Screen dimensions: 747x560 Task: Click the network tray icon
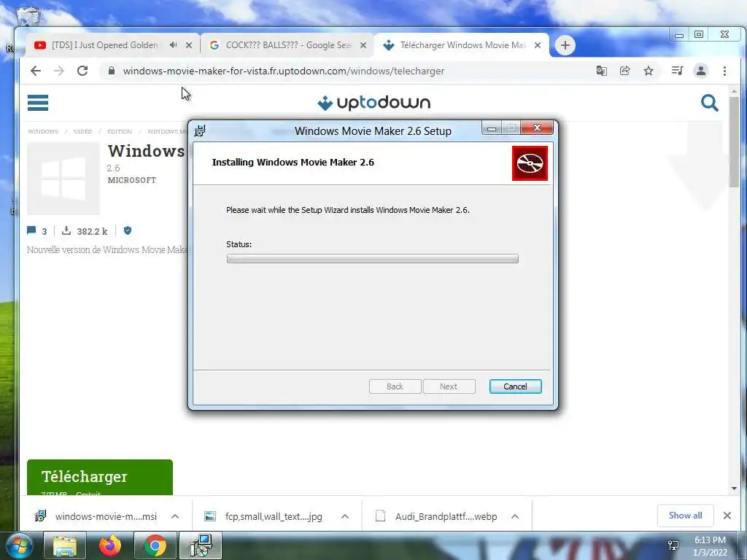click(673, 545)
